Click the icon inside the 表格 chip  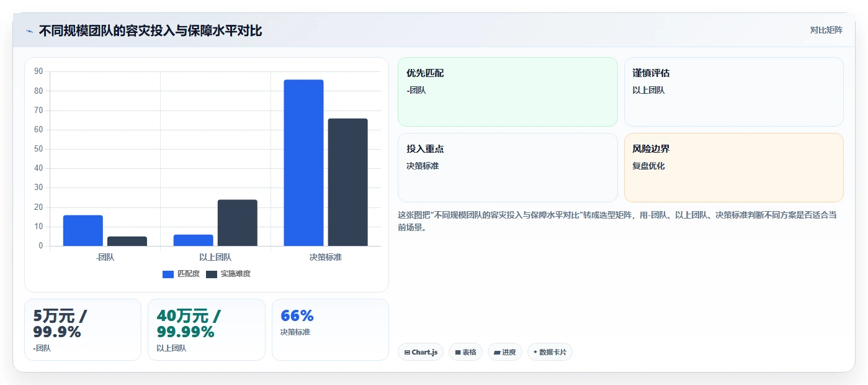pyautogui.click(x=458, y=352)
